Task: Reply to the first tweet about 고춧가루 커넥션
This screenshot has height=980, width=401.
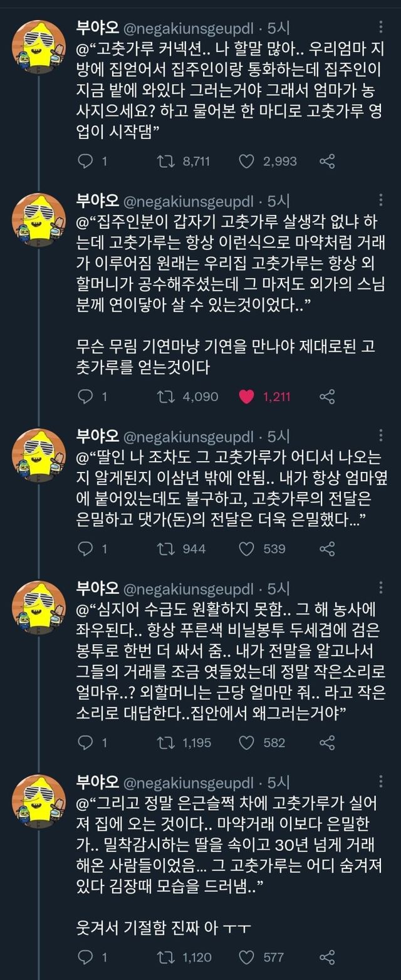Action: (x=85, y=161)
